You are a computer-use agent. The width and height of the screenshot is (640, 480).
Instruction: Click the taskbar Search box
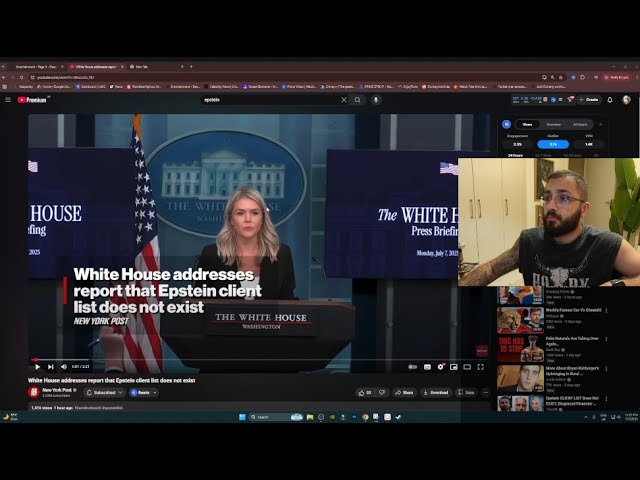coord(276,417)
